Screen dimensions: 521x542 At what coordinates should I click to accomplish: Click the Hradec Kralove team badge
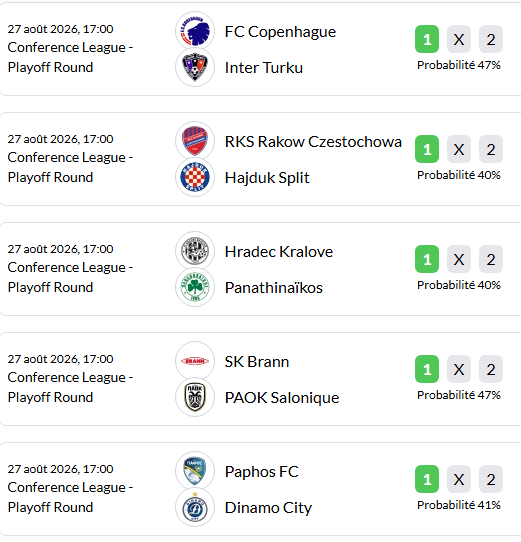click(x=195, y=251)
